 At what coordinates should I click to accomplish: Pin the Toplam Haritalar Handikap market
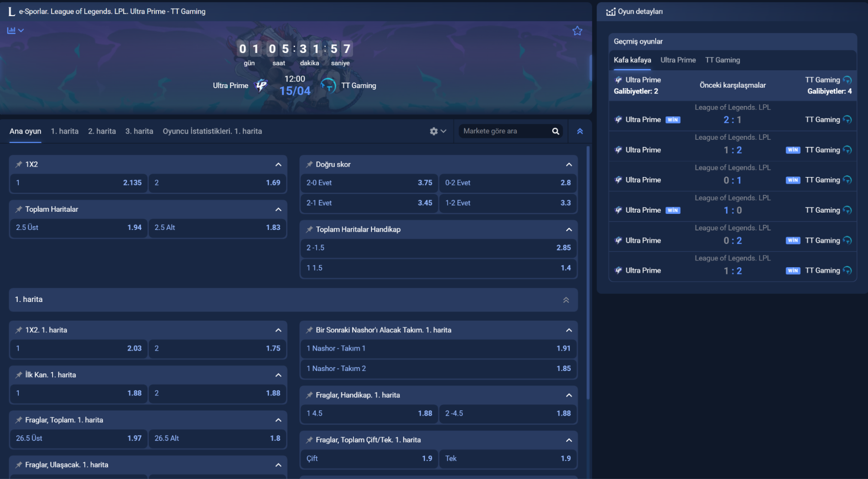(309, 230)
